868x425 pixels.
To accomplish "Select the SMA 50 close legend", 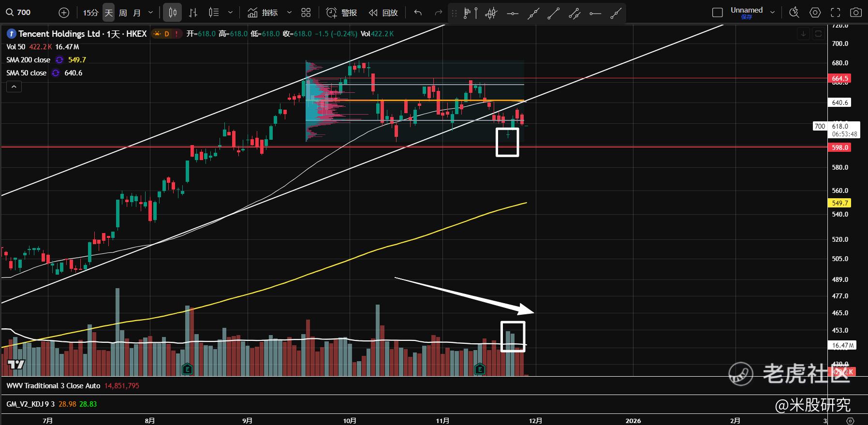I will (26, 73).
